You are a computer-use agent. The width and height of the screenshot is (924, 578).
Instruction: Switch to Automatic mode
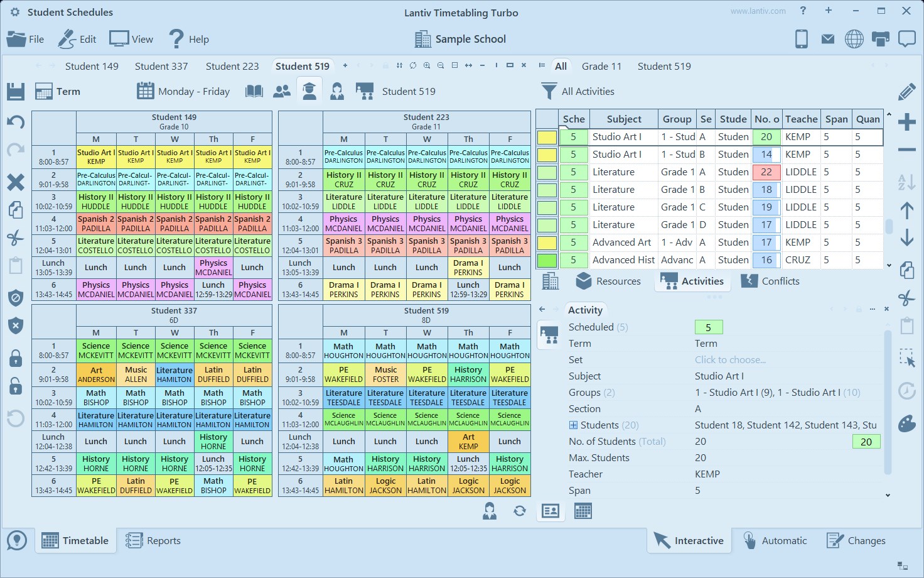[x=775, y=540]
